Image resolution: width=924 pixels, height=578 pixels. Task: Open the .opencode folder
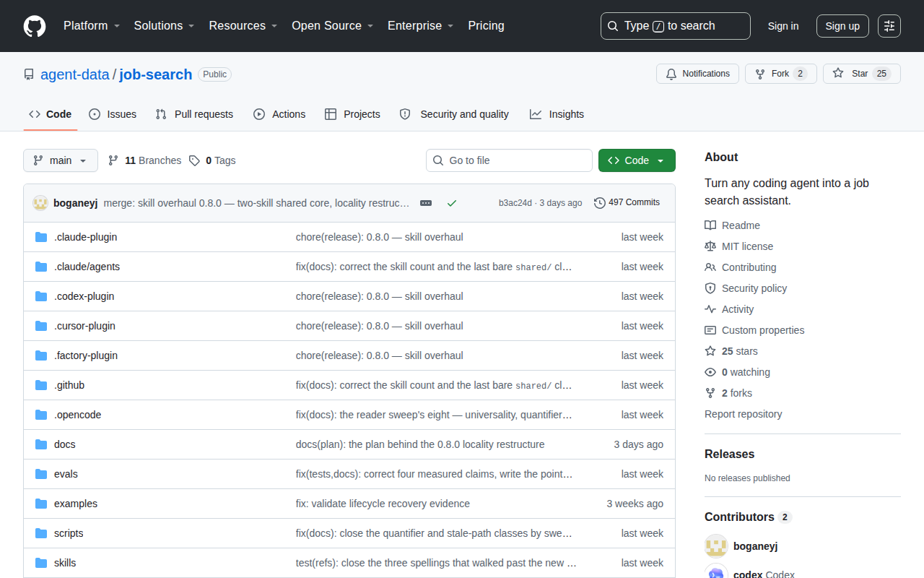(x=77, y=415)
